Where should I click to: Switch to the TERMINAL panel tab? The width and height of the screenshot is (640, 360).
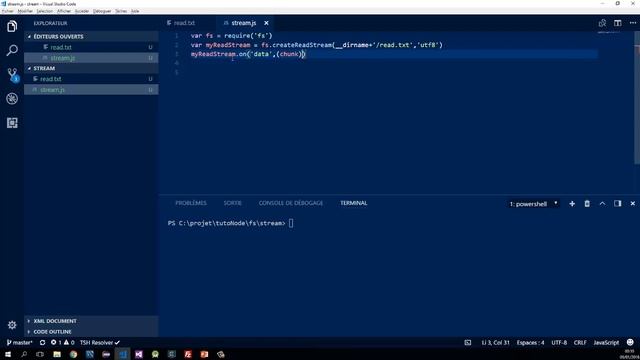click(353, 203)
